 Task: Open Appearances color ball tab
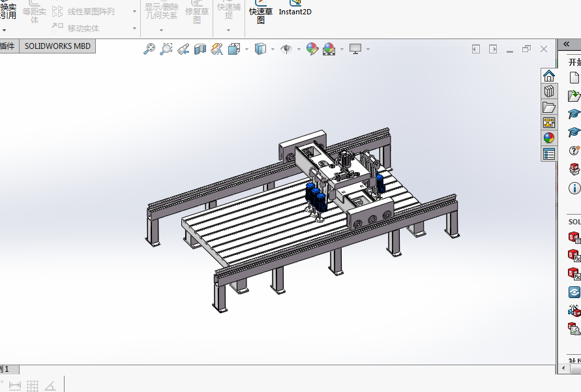[549, 138]
